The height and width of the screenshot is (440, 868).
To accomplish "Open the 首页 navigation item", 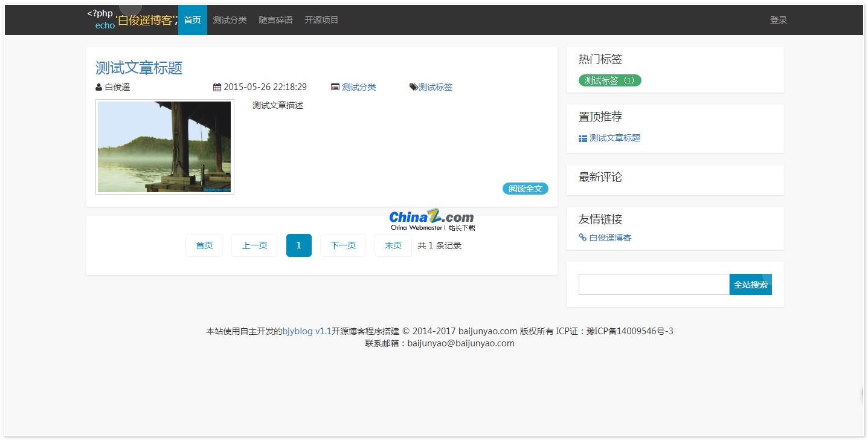I will click(192, 19).
